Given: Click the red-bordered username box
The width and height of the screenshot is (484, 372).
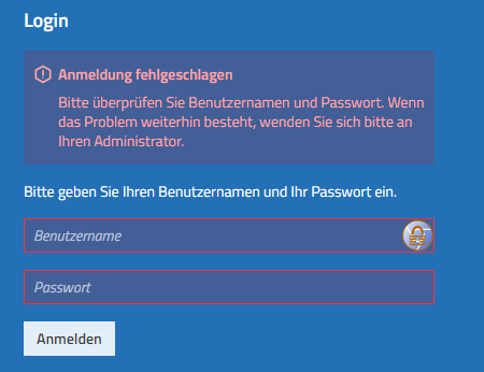Looking at the screenshot, I should 229,235.
